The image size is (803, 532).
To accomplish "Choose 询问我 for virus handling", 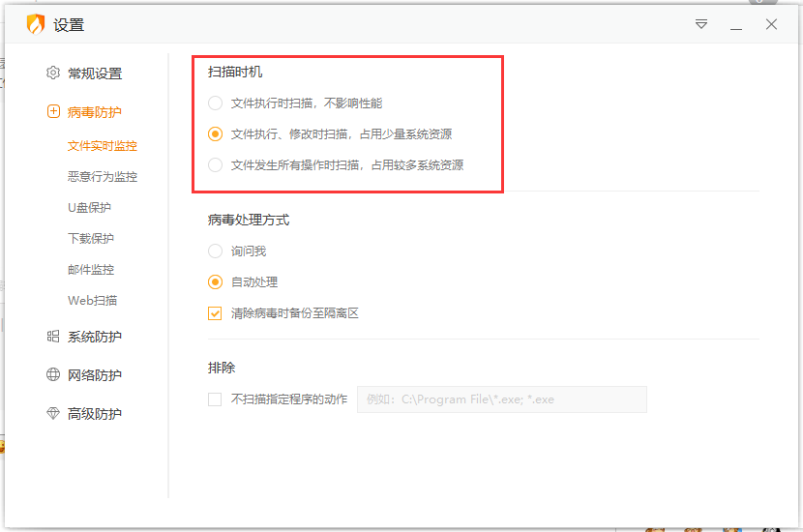I will point(215,251).
